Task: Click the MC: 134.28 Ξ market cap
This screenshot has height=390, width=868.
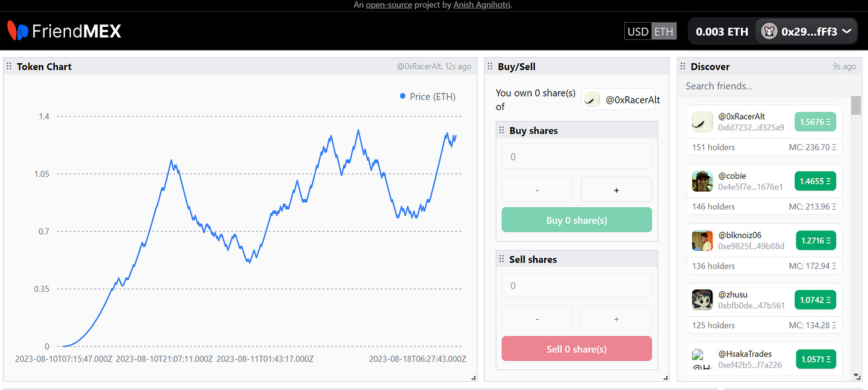Action: [x=813, y=325]
